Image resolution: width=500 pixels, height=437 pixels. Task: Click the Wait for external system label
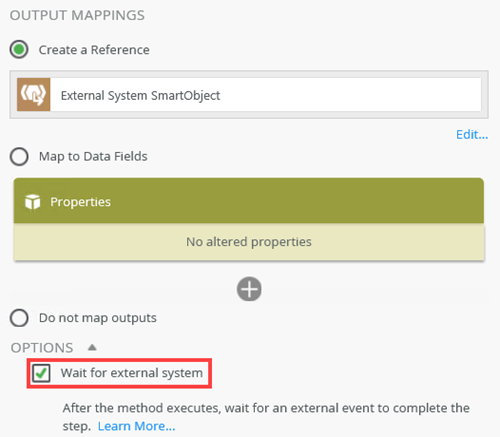pos(132,373)
